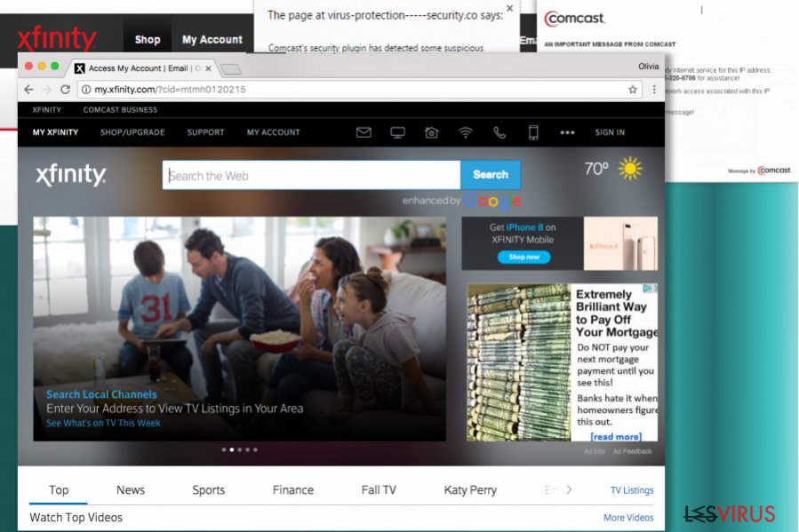Switch to the News category tab
This screenshot has height=532, width=799.
click(130, 489)
